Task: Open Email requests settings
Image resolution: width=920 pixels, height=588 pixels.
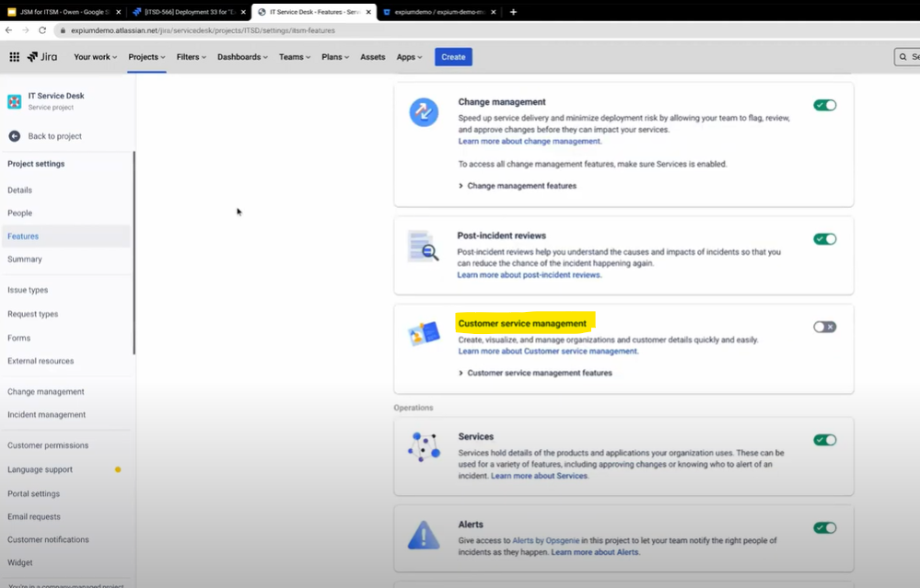Action: coord(34,516)
